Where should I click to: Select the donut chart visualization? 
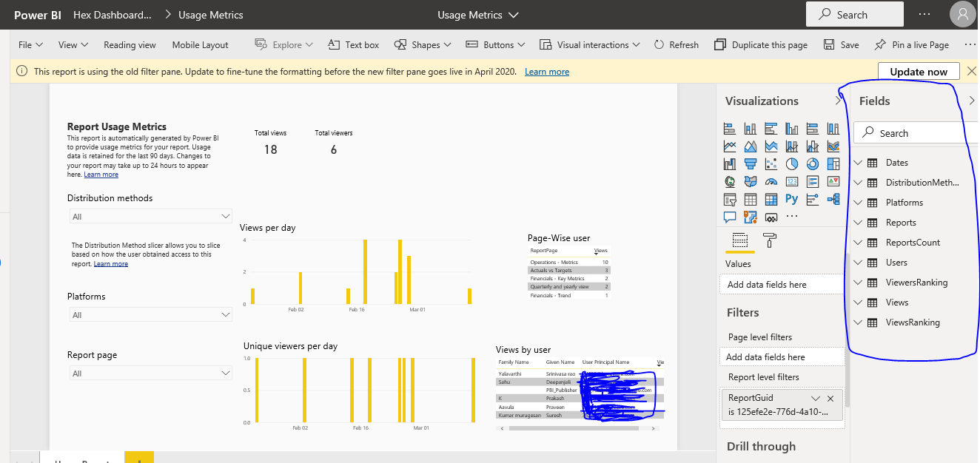click(813, 164)
